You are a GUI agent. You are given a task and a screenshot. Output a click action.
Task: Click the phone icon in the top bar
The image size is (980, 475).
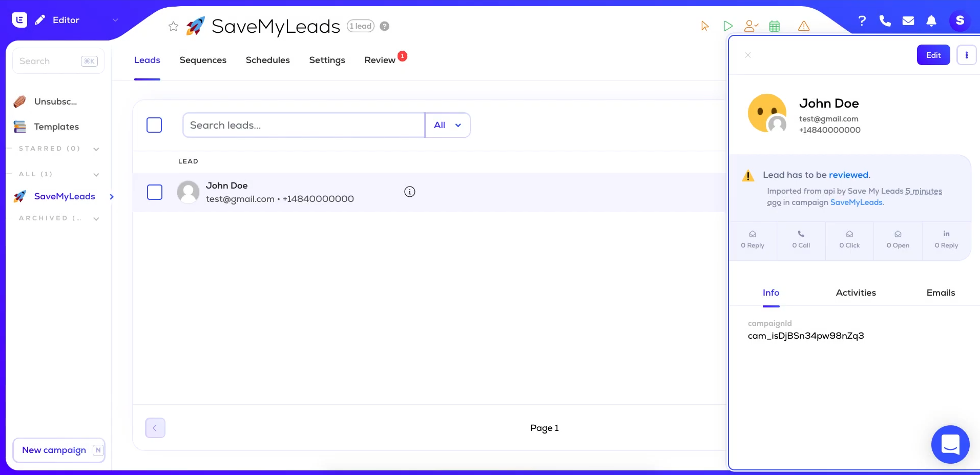(885, 20)
